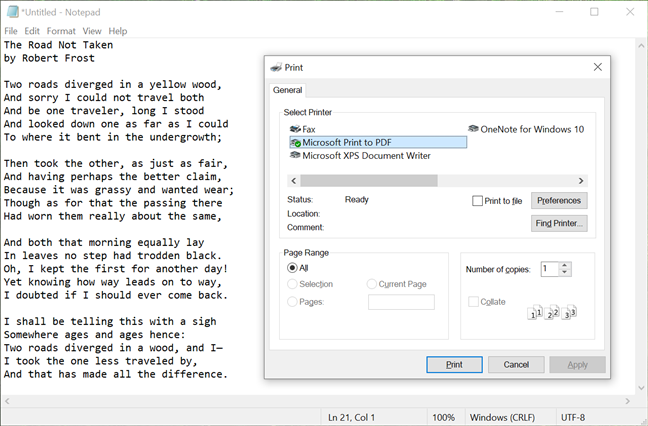The image size is (648, 426).
Task: Click the "Ln 21, Col 1" status bar entry
Action: click(351, 417)
